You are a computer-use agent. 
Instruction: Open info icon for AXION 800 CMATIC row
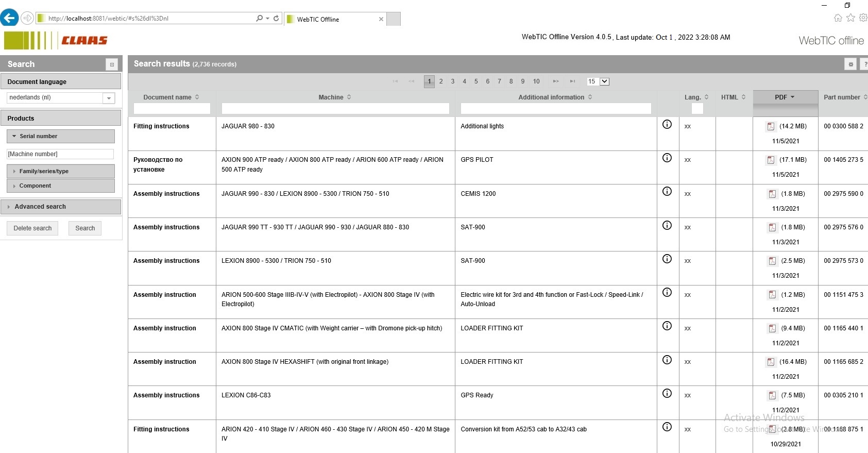pyautogui.click(x=667, y=326)
